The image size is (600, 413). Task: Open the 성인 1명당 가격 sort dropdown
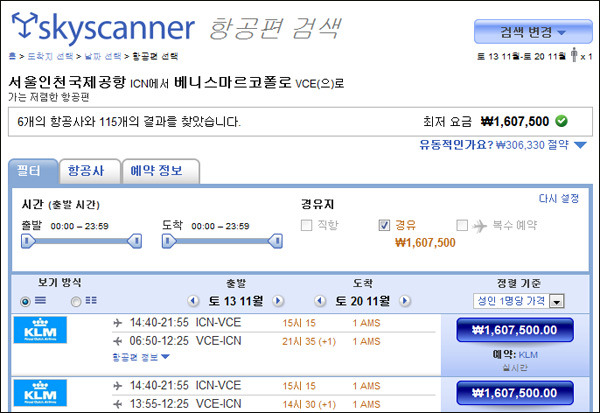coord(519,301)
